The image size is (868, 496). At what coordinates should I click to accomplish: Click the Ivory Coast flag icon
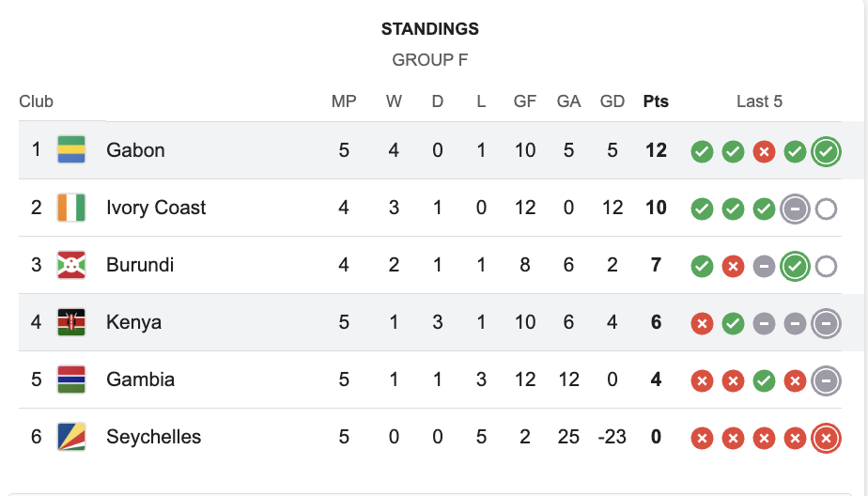(71, 208)
